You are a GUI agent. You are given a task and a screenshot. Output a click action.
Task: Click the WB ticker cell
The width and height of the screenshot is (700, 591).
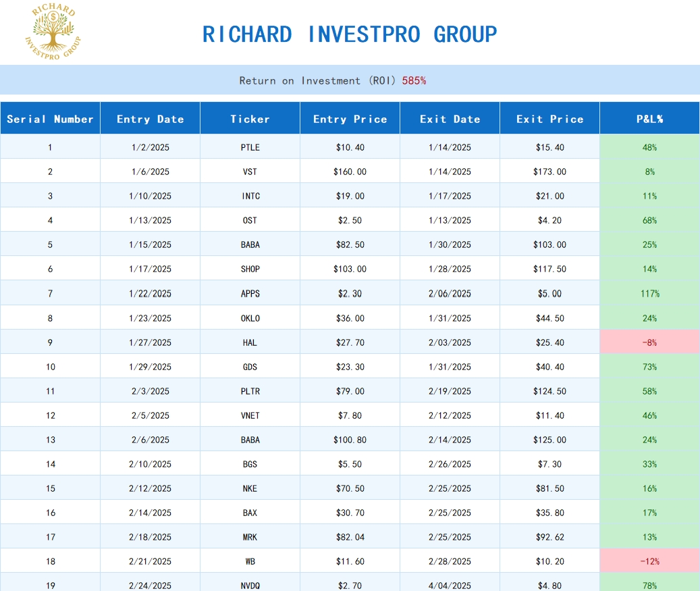click(x=250, y=561)
